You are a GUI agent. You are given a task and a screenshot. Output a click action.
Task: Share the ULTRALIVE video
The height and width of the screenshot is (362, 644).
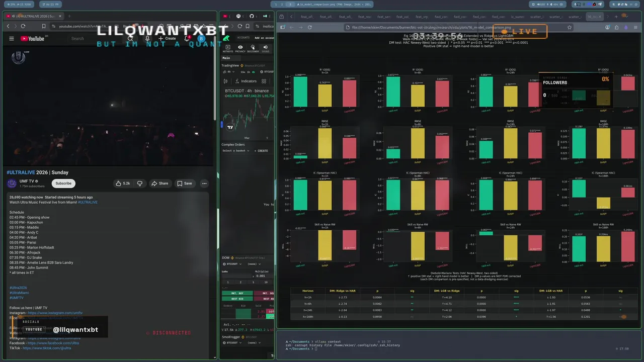coord(160,184)
